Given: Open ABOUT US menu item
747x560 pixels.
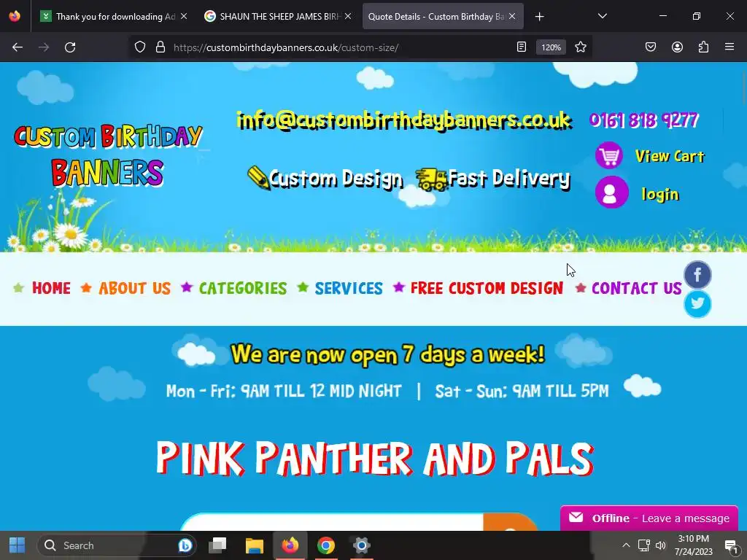Looking at the screenshot, I should point(135,288).
